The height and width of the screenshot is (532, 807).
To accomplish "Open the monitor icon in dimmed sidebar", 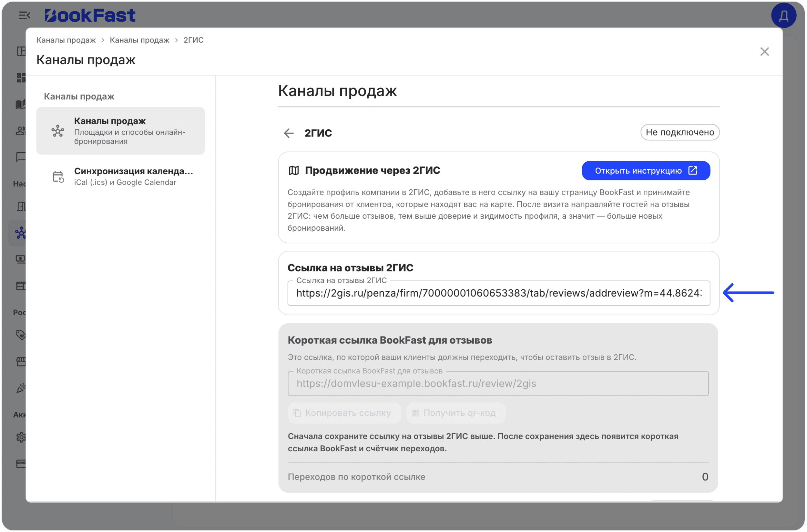I will [21, 259].
